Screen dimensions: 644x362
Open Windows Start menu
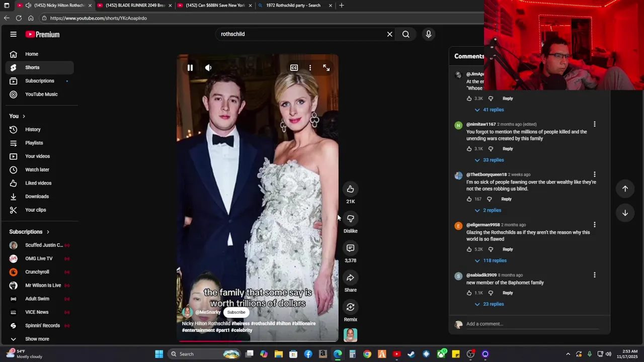point(159,354)
